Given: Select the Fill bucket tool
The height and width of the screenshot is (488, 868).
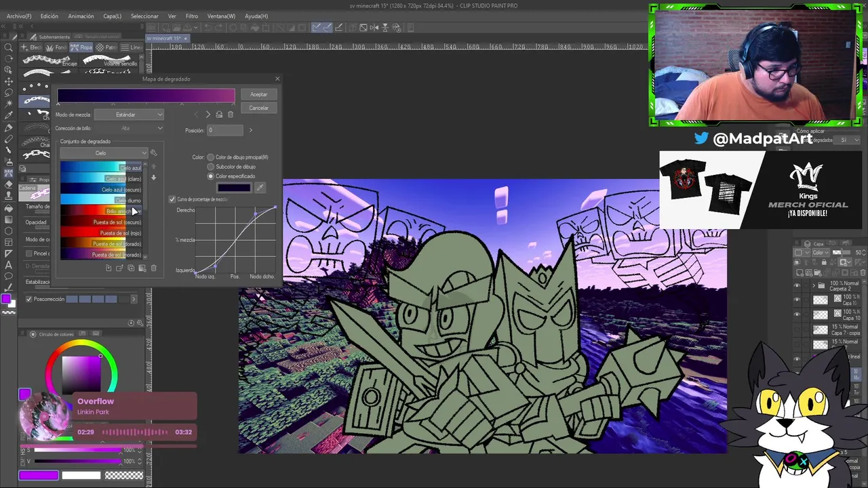Looking at the screenshot, I should coord(9,207).
